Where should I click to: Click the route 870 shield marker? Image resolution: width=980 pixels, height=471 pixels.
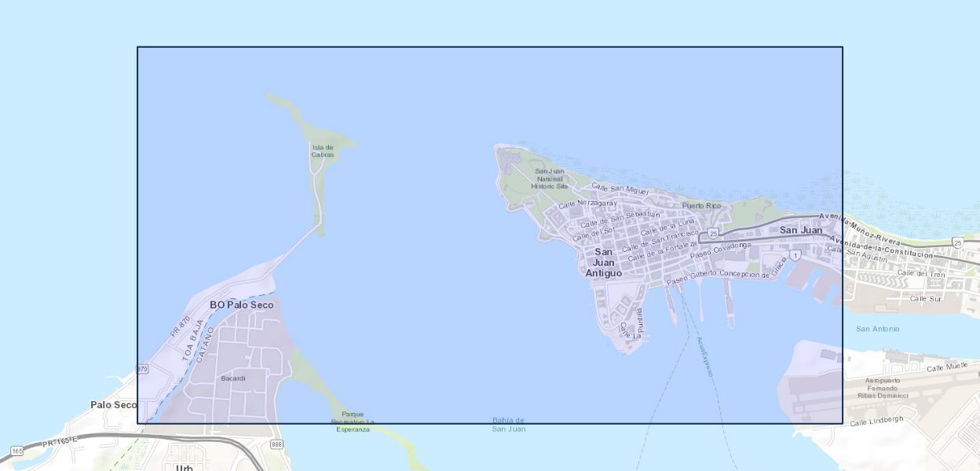click(142, 369)
